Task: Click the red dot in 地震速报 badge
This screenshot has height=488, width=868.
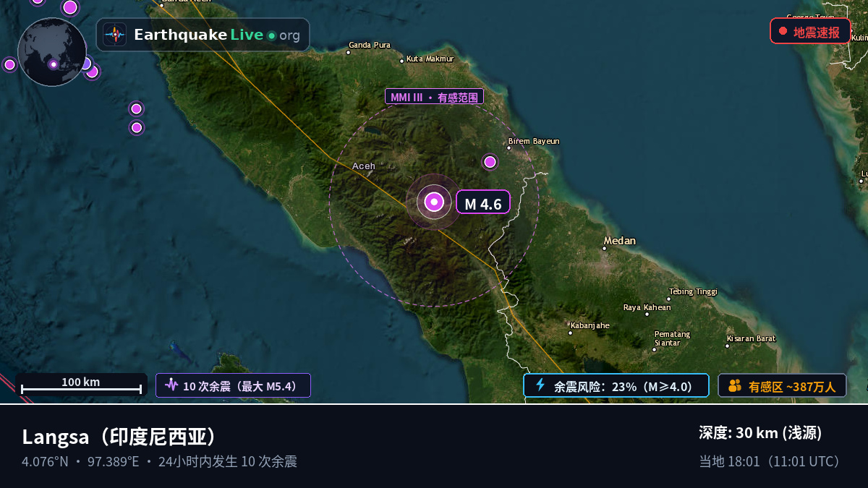Action: (x=783, y=31)
